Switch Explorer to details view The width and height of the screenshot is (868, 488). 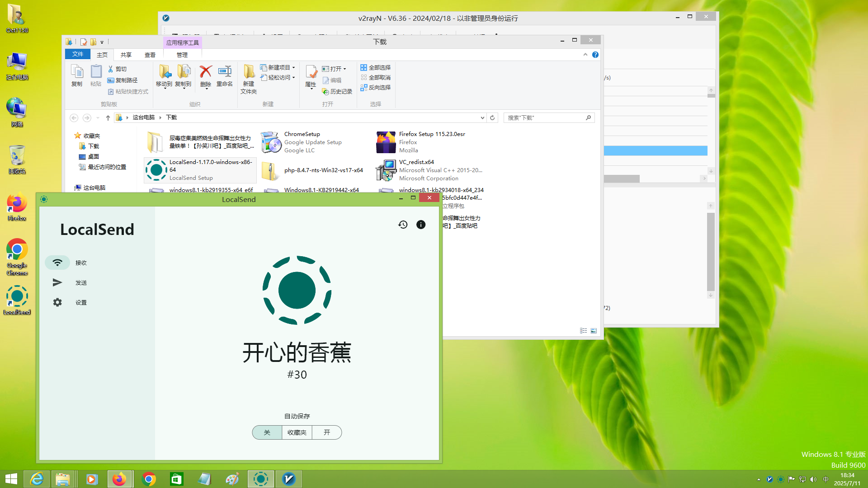point(583,331)
